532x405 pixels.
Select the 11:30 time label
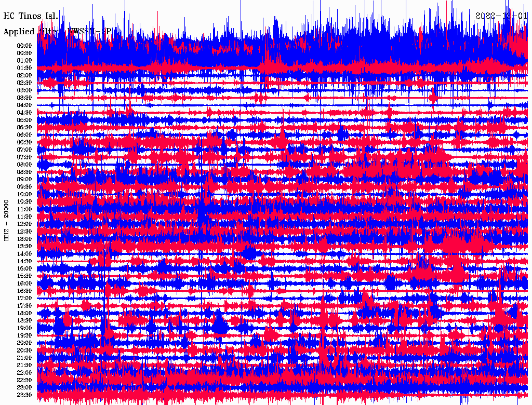coord(24,217)
